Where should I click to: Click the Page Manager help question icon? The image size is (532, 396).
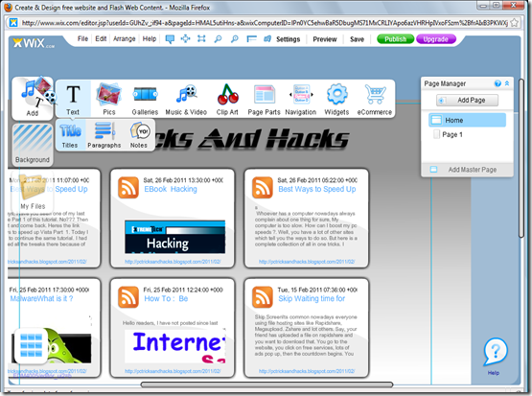497,83
